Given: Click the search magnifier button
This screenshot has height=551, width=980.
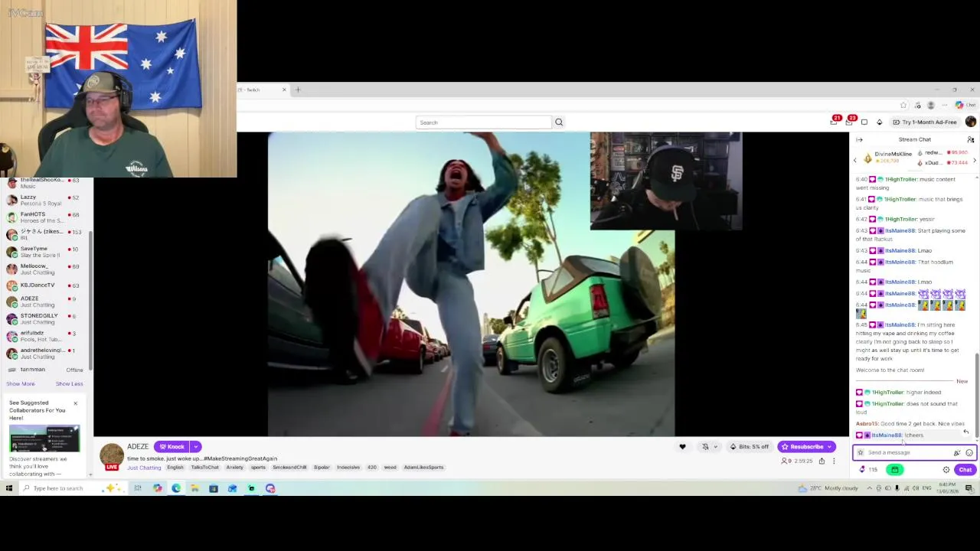Looking at the screenshot, I should tap(559, 122).
